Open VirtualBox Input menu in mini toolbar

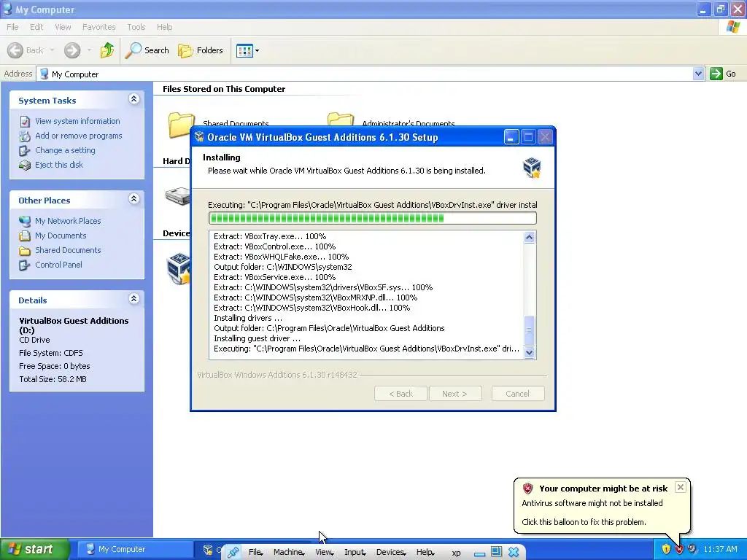(x=355, y=553)
